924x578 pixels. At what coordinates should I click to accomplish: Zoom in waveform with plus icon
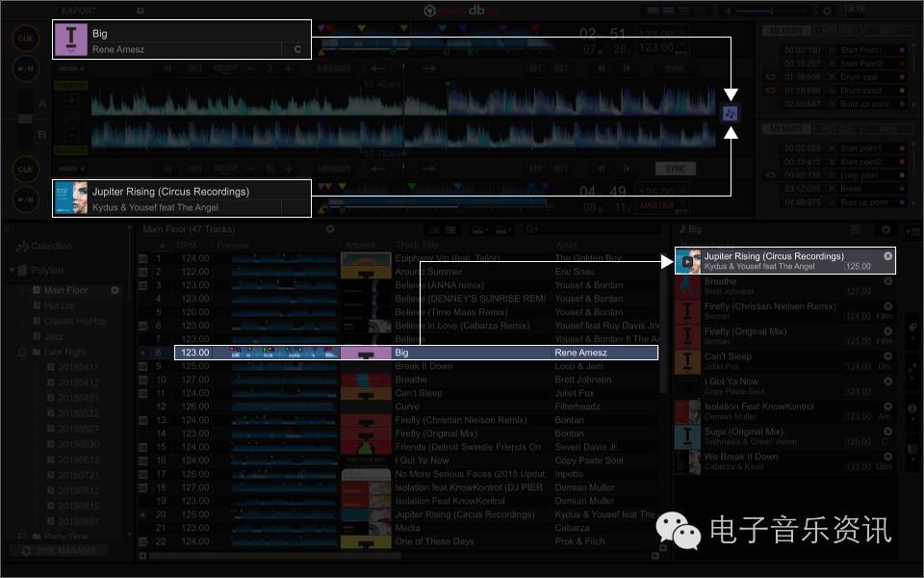click(x=71, y=101)
